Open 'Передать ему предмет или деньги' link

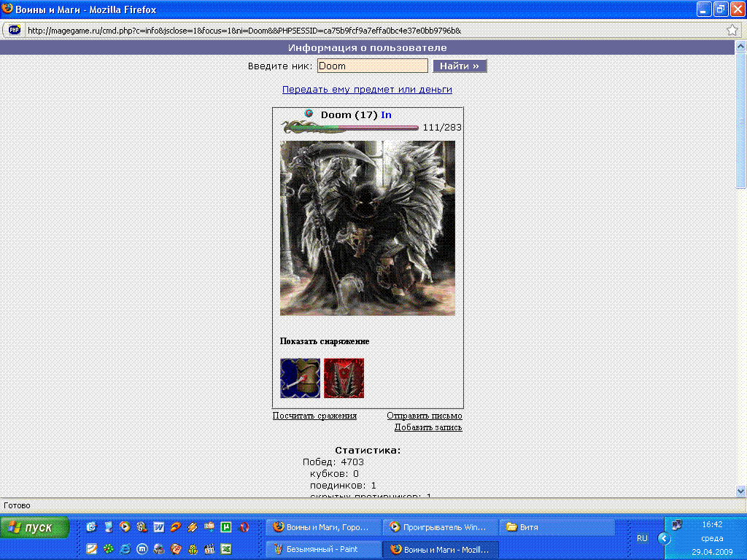367,89
